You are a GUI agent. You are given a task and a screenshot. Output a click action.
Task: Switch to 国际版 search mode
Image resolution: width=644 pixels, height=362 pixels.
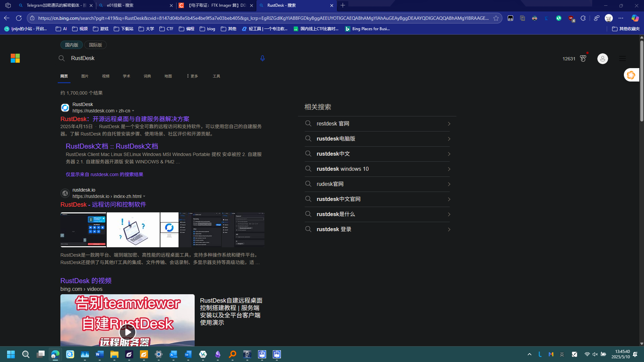pyautogui.click(x=95, y=45)
